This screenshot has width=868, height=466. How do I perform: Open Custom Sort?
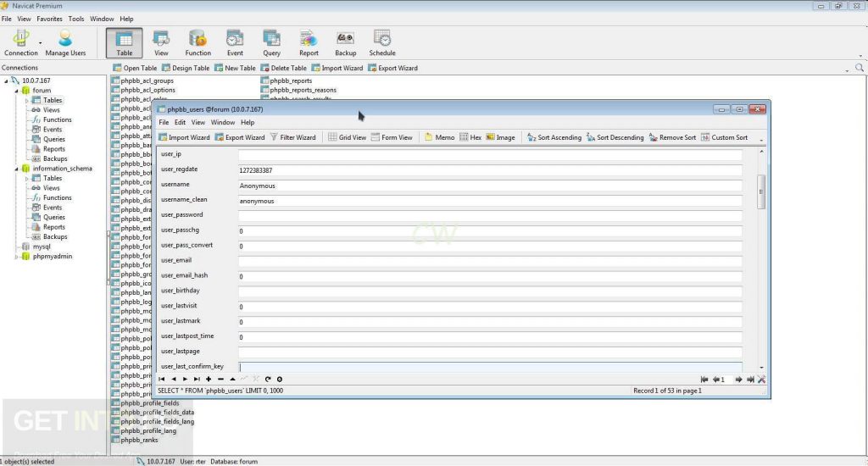pos(724,137)
